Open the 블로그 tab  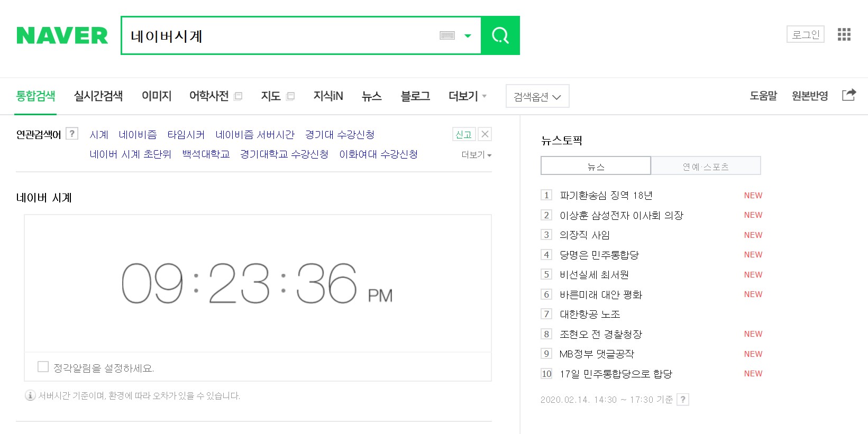415,96
